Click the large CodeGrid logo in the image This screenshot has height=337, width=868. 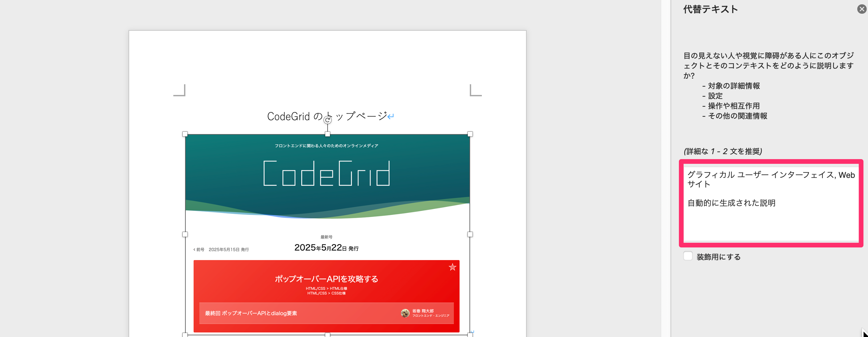coord(326,174)
